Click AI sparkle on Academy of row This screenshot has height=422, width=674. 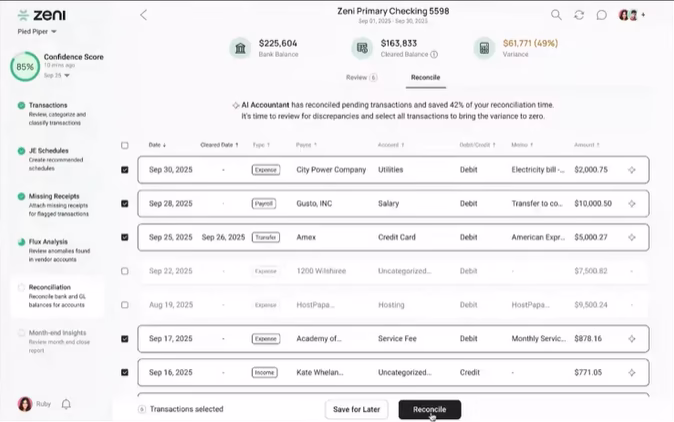631,339
